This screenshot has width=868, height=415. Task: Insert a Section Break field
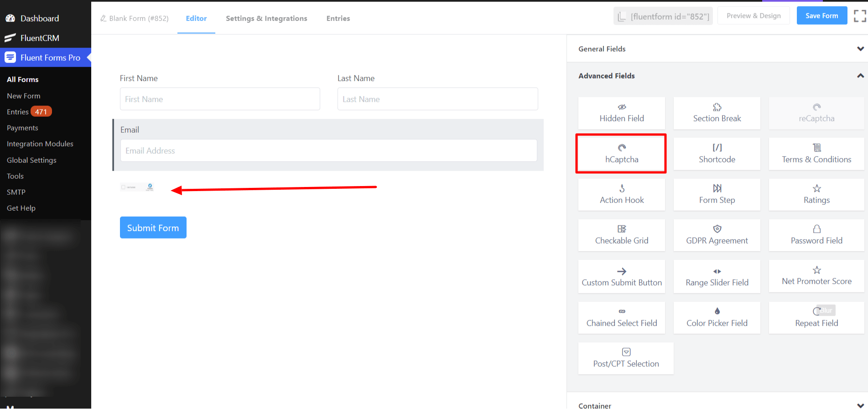pos(717,113)
